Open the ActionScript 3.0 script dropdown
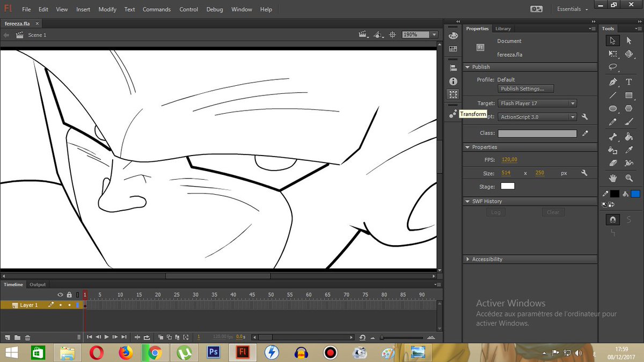 coord(537,117)
